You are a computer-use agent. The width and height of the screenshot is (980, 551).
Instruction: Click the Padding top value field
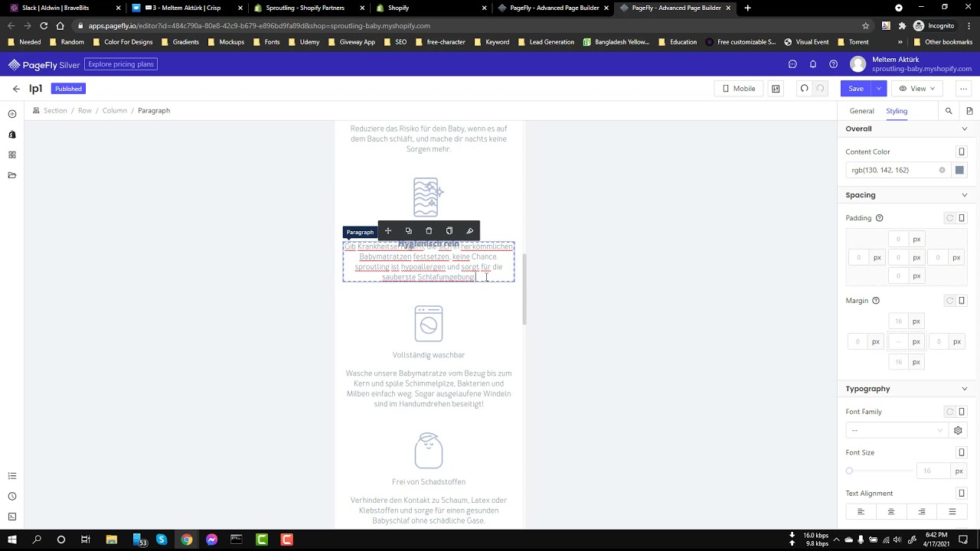point(898,239)
